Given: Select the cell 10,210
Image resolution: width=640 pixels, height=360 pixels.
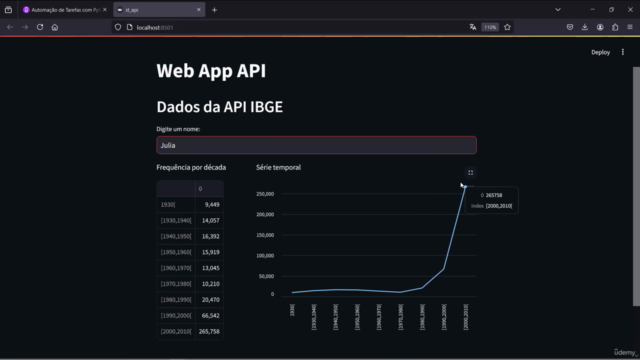Looking at the screenshot, I should (209, 284).
